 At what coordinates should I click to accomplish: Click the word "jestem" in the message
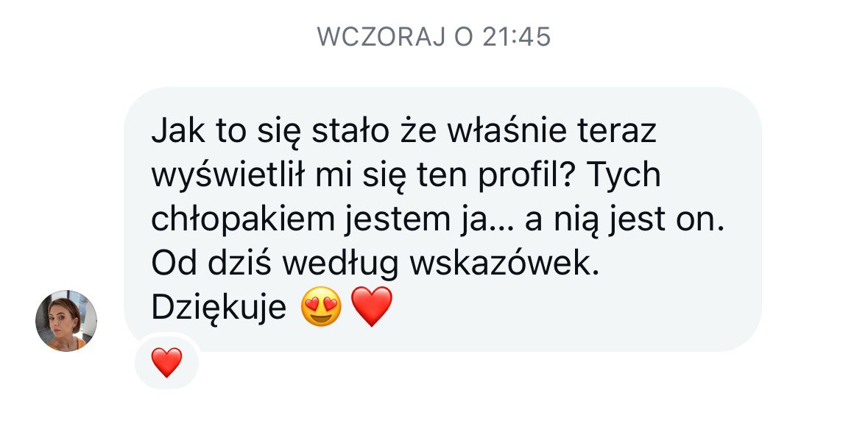394,220
